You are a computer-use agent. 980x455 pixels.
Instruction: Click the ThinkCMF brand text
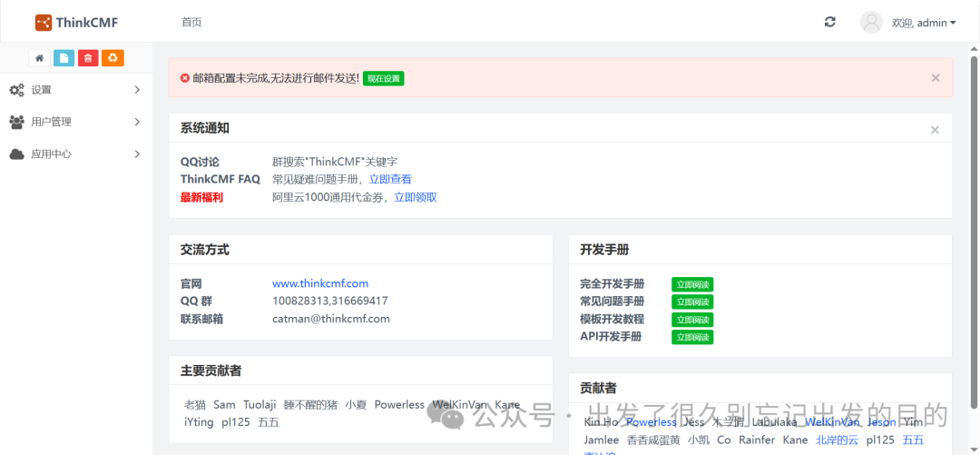pyautogui.click(x=87, y=23)
